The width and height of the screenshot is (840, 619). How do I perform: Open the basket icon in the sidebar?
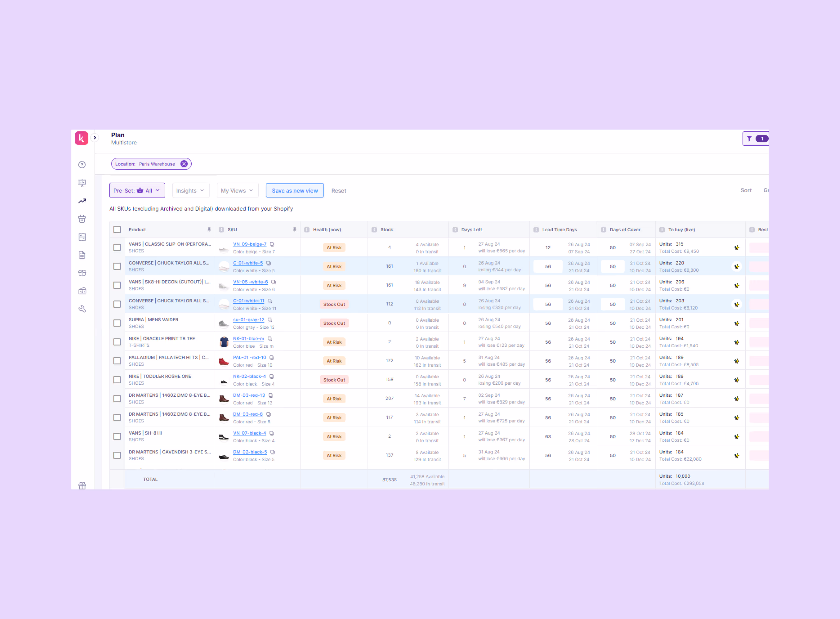[82, 219]
